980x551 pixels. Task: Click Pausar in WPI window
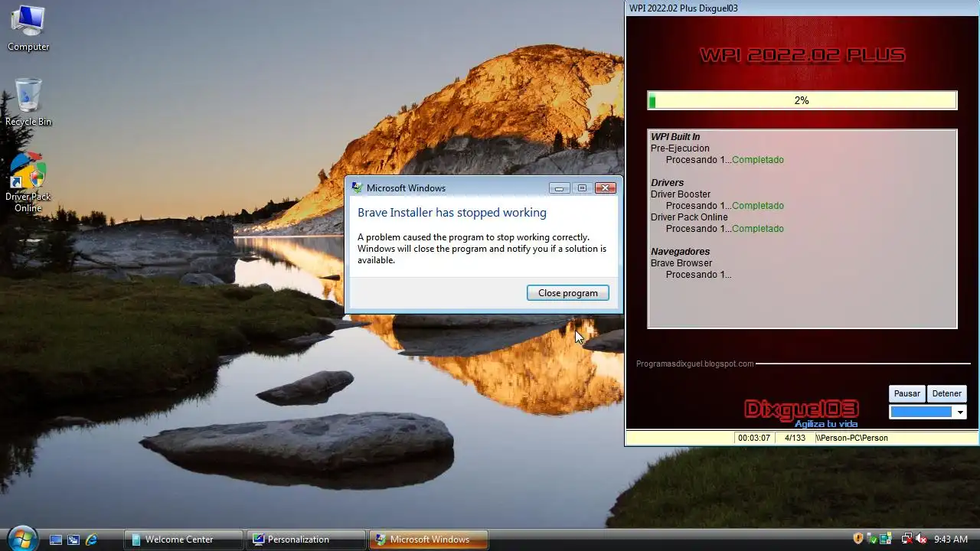[907, 393]
